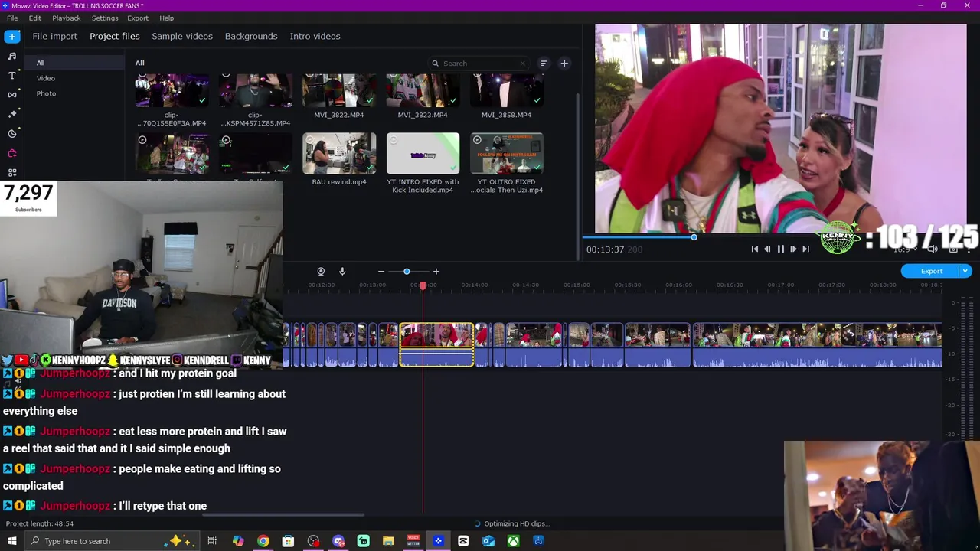980x551 pixels.
Task: Open the File menu
Action: (x=12, y=18)
